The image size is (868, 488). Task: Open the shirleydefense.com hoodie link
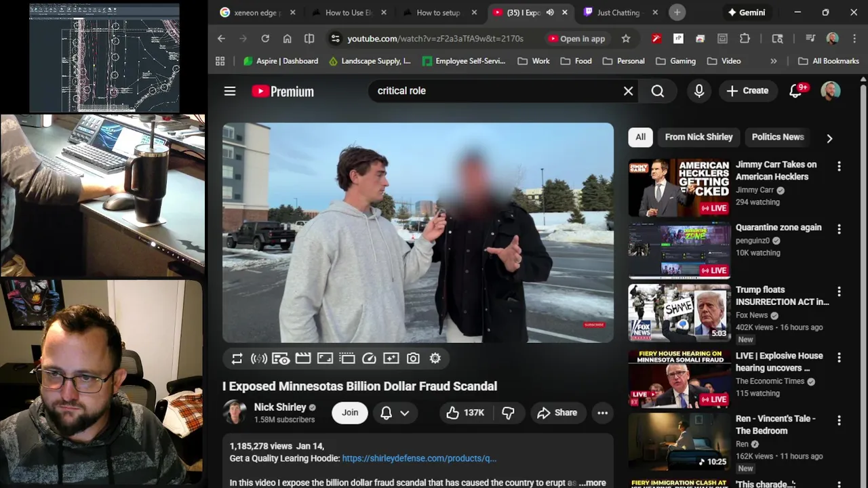point(419,458)
